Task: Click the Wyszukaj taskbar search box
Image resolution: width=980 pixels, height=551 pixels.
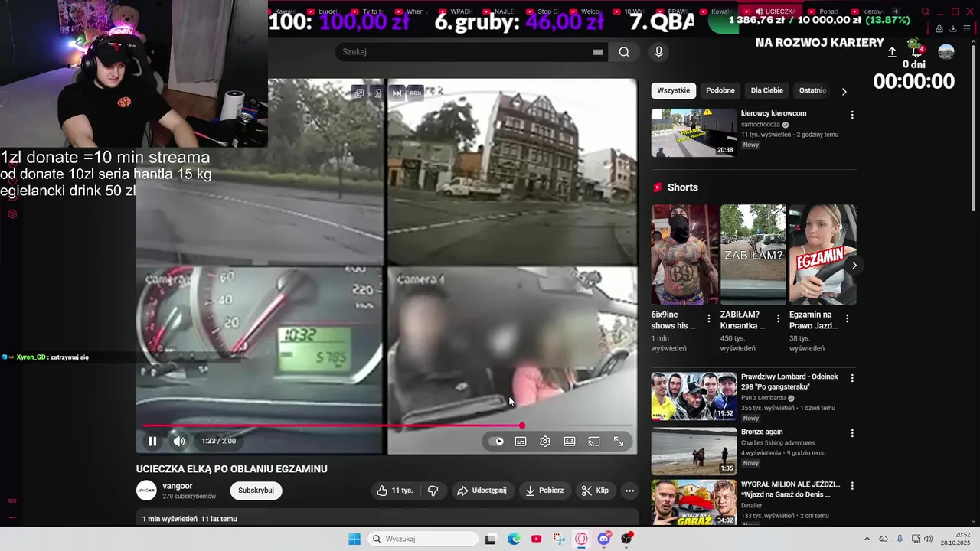Action: [x=423, y=539]
